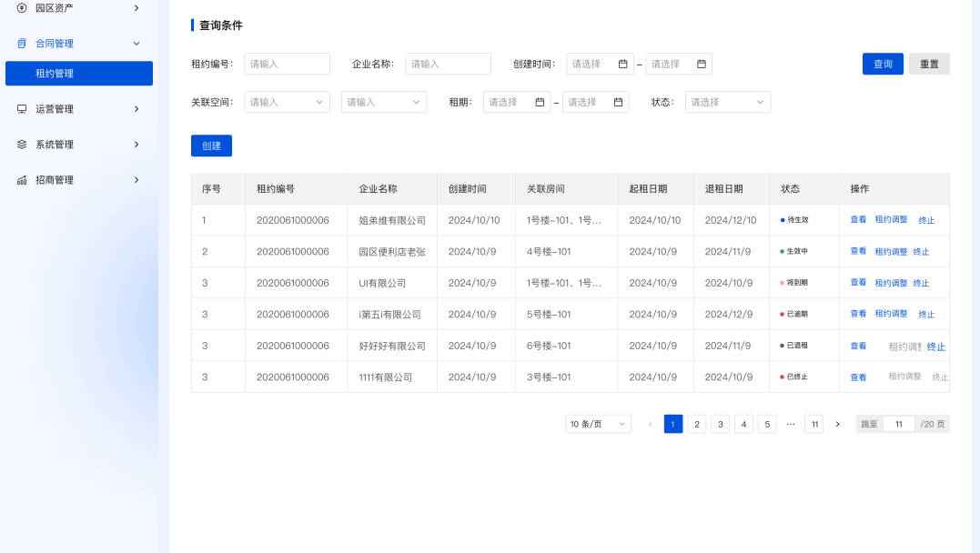Click the blue 创建 button
The width and height of the screenshot is (980, 553).
(211, 146)
